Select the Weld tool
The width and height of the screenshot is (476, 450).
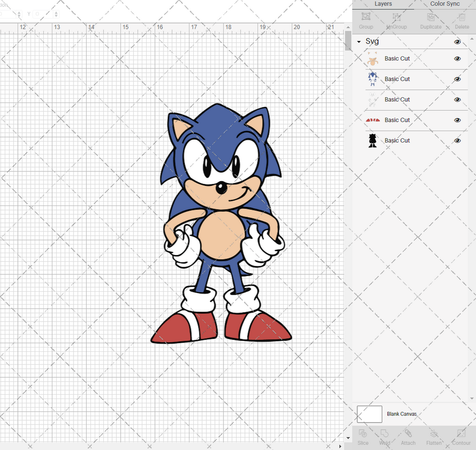click(x=385, y=437)
